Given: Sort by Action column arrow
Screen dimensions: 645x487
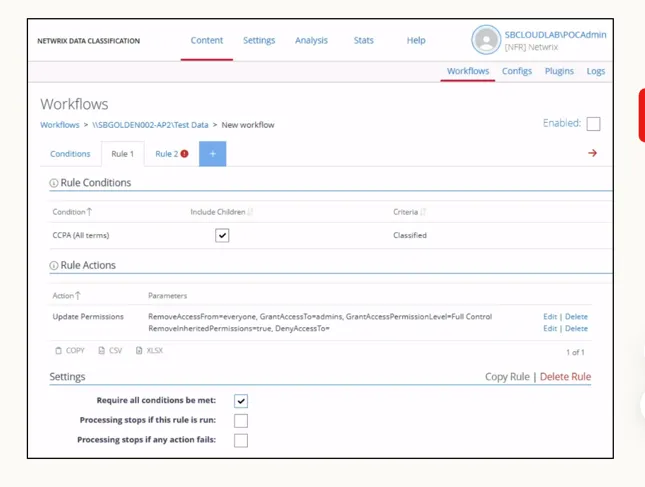Looking at the screenshot, I should 78,295.
